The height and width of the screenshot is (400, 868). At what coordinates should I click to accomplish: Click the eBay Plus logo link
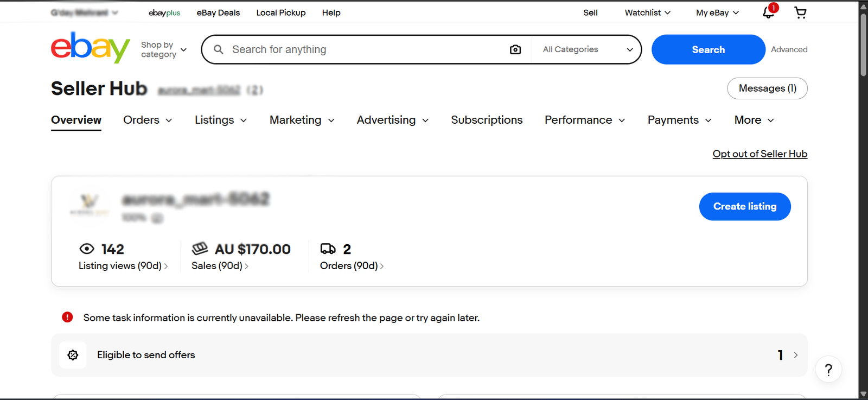[x=164, y=12]
